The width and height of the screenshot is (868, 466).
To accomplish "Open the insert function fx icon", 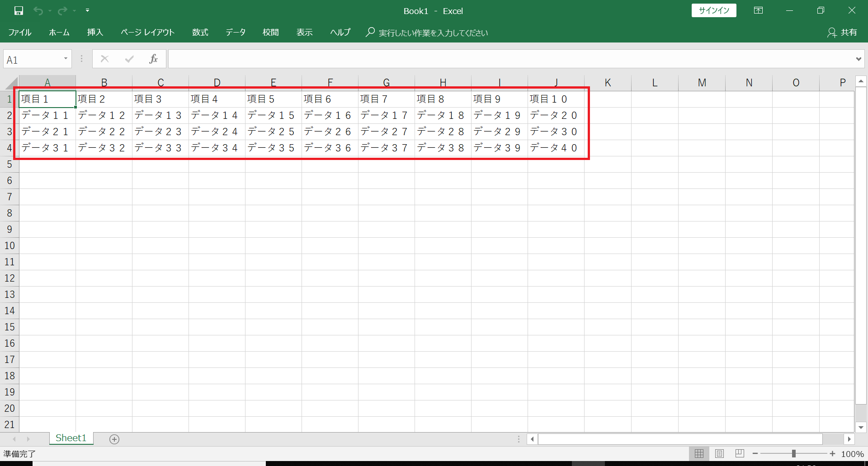I will coord(154,59).
